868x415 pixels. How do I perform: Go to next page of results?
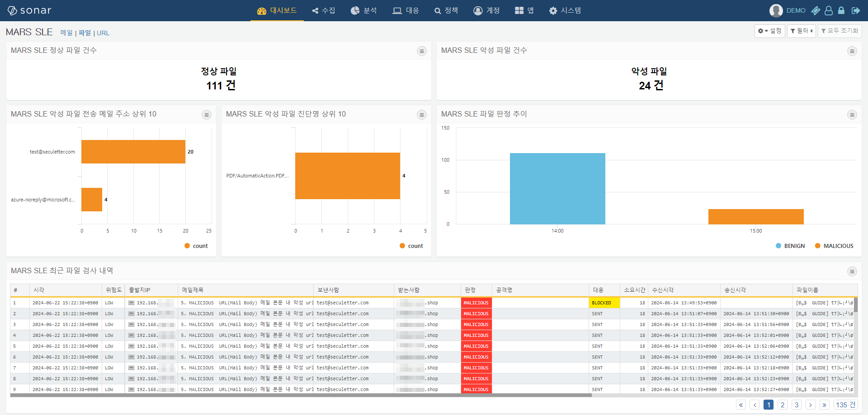tap(811, 405)
